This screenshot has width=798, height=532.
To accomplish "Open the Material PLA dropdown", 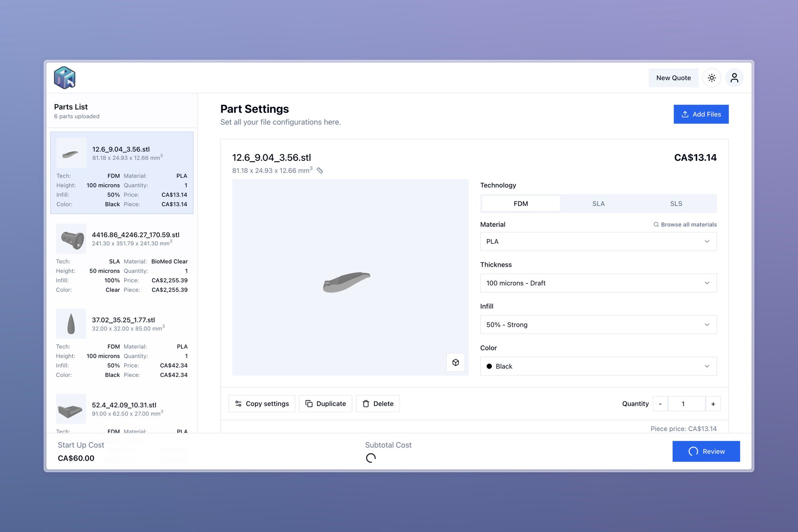I will pyautogui.click(x=598, y=241).
